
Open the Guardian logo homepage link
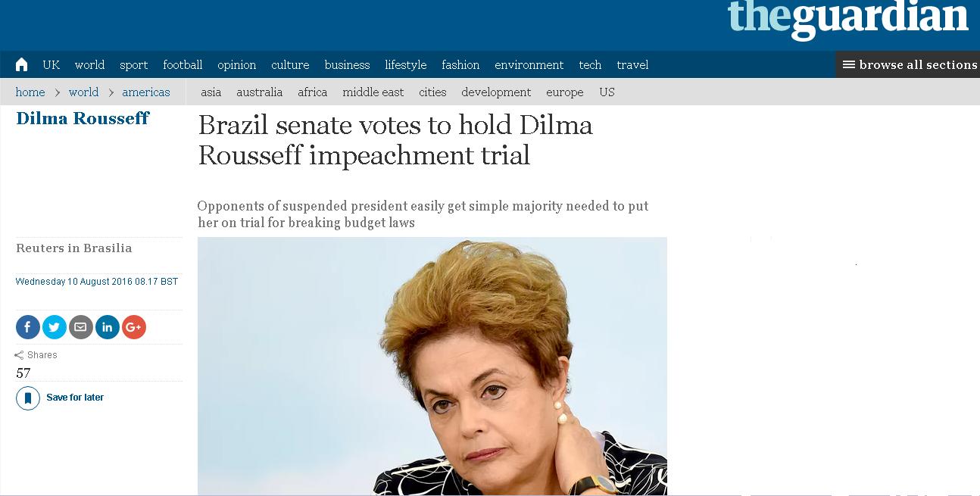pos(848,18)
